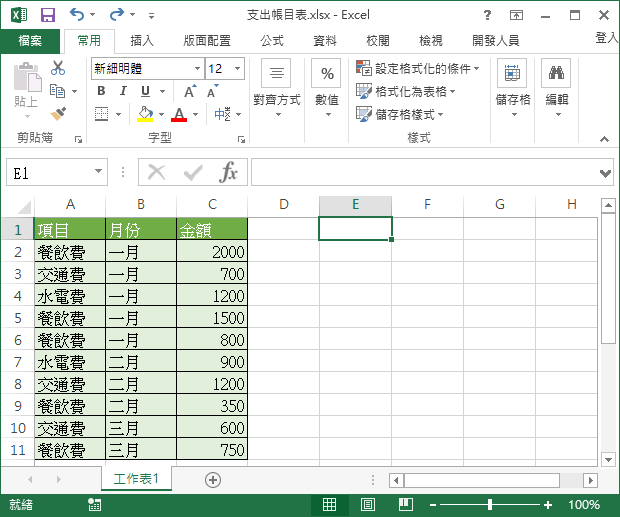Switch to the 公式 Formulas tab
This screenshot has height=517, width=620.
click(272, 40)
